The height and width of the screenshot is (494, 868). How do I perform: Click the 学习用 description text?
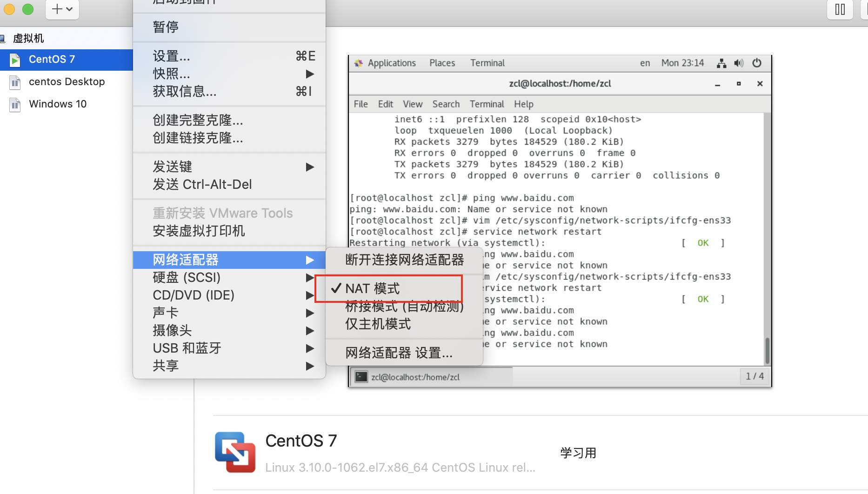click(x=578, y=453)
